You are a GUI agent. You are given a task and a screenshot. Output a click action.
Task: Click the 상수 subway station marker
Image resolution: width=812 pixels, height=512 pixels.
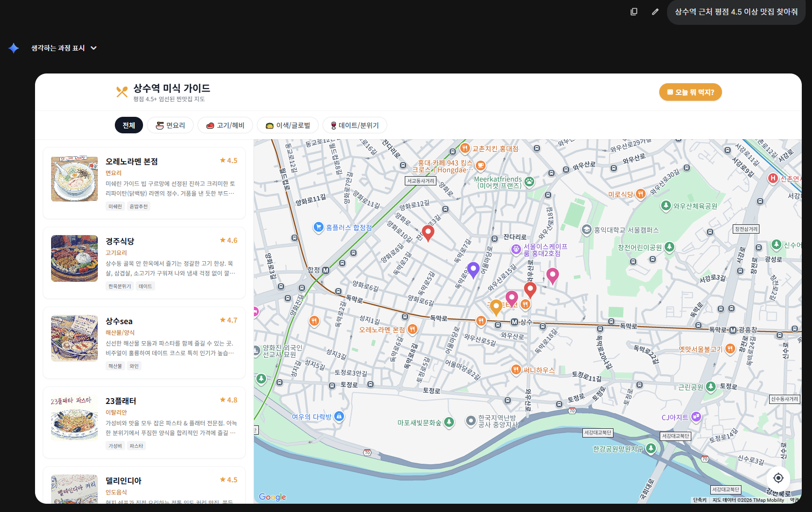pos(514,322)
